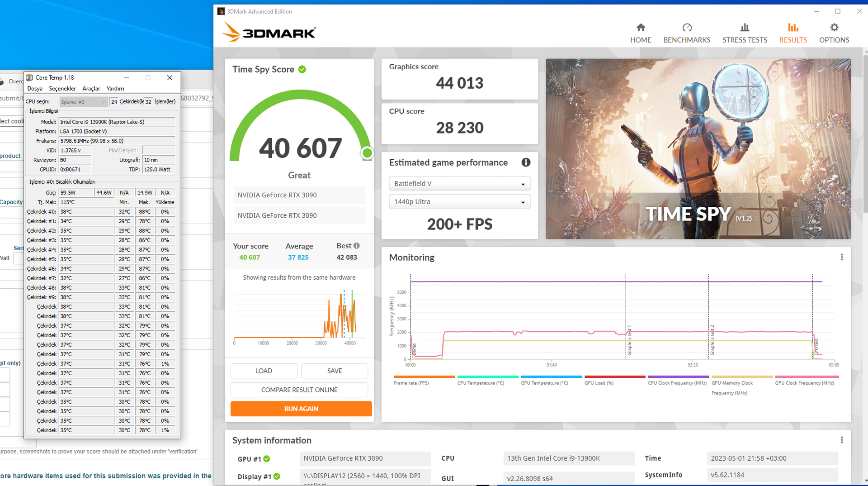
Task: Open the 1440p Ultra resolution dropdown
Action: click(459, 201)
